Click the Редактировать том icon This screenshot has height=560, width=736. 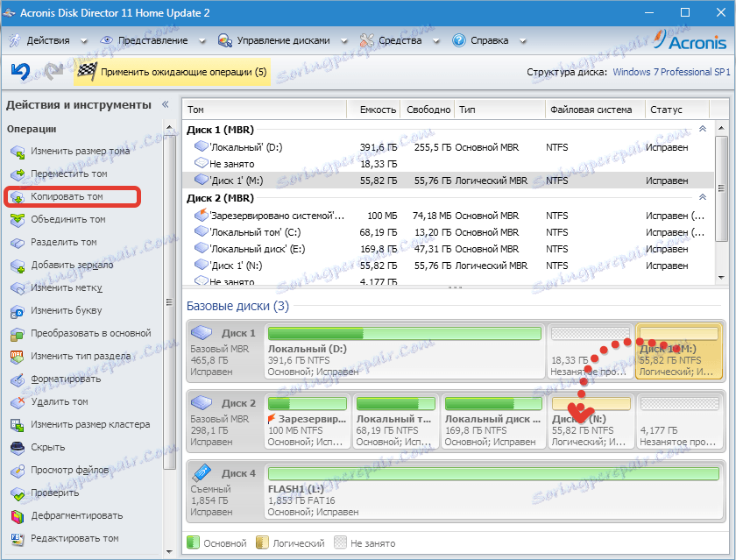tap(18, 538)
